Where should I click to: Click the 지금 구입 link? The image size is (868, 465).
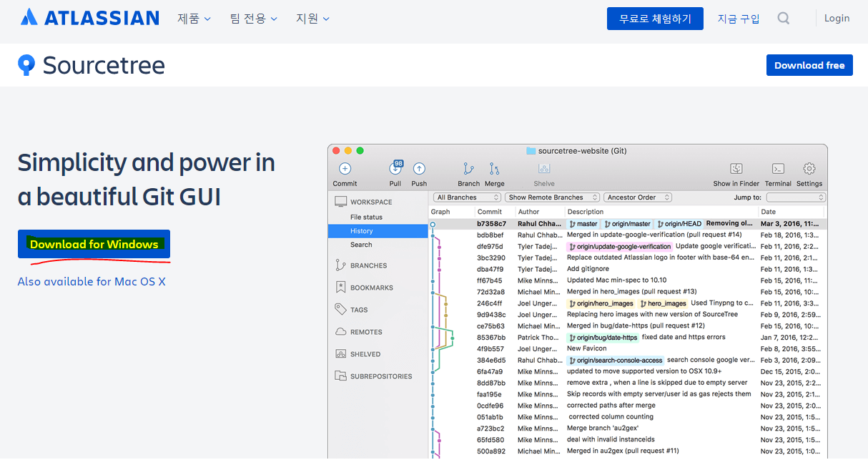[x=739, y=19]
